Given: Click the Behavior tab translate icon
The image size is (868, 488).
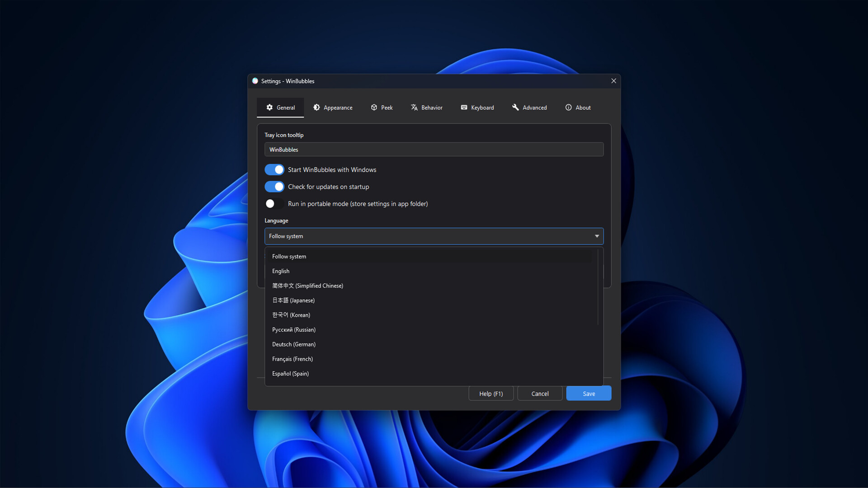Looking at the screenshot, I should (415, 108).
